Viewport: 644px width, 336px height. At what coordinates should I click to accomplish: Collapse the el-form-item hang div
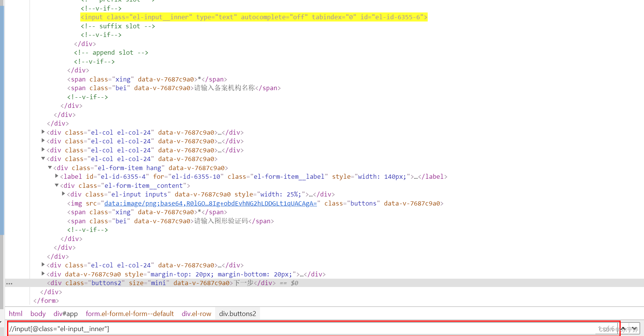click(x=50, y=167)
